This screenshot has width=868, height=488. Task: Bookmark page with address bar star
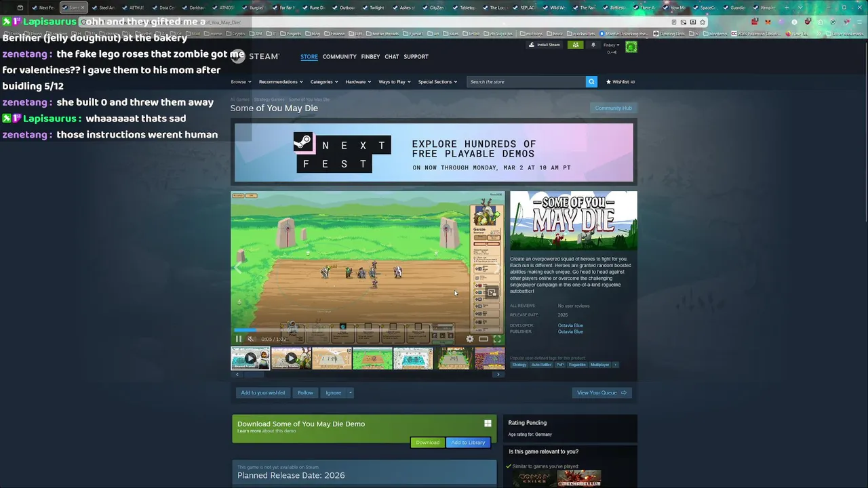(703, 22)
